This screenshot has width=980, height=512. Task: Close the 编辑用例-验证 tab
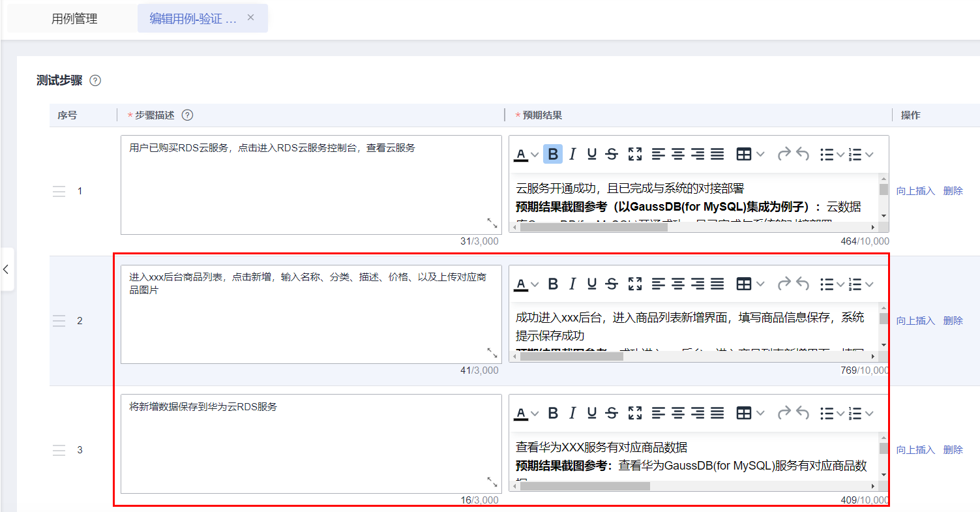pos(251,18)
